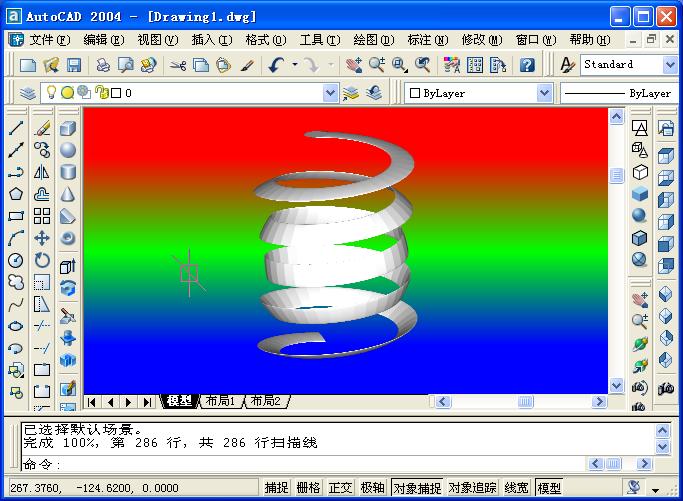Create a solid Wedge
The image size is (683, 501).
coord(68,216)
